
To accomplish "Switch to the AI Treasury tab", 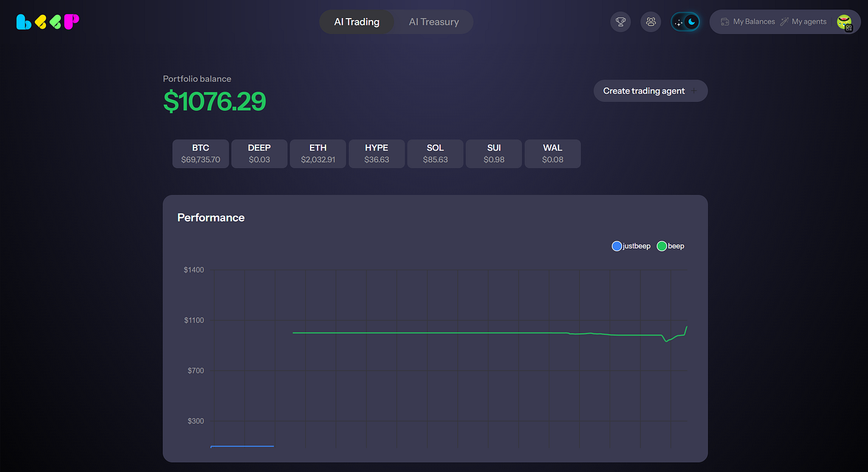I will click(433, 22).
